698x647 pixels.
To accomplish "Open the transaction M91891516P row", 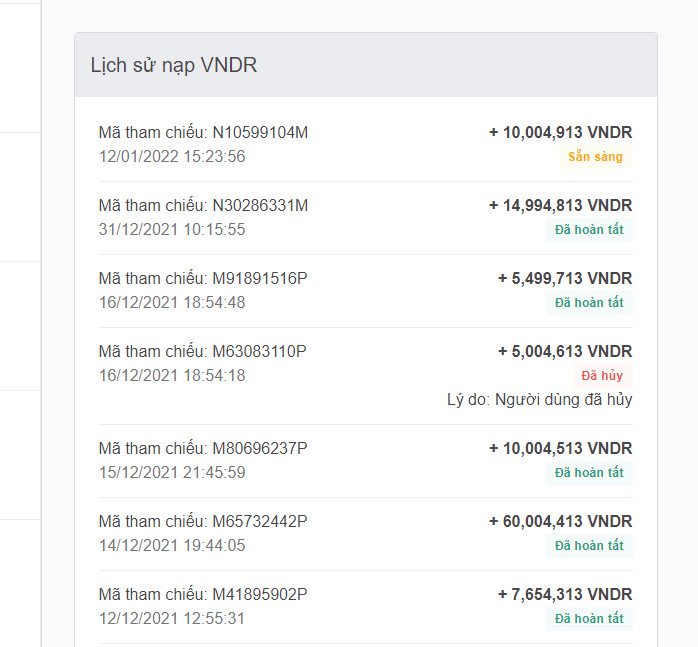I will tap(365, 291).
